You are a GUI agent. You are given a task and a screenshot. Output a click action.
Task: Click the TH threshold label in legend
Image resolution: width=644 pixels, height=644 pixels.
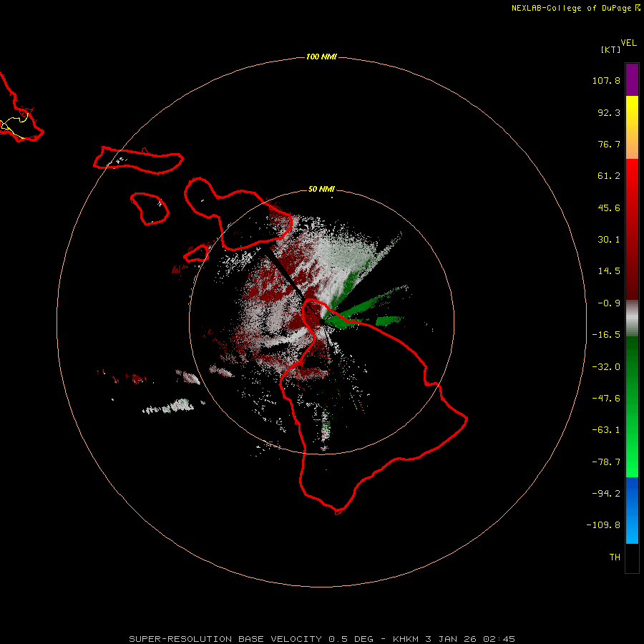[615, 557]
